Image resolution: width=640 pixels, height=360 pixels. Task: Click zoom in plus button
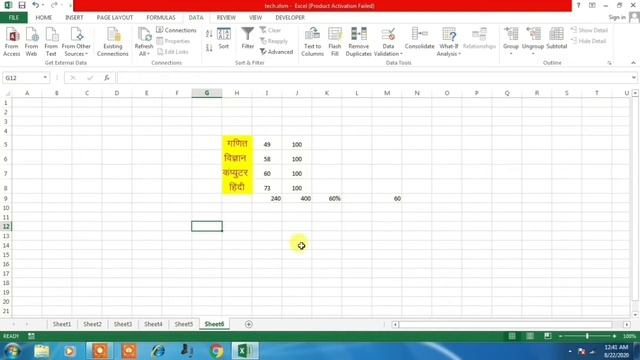[x=614, y=336]
